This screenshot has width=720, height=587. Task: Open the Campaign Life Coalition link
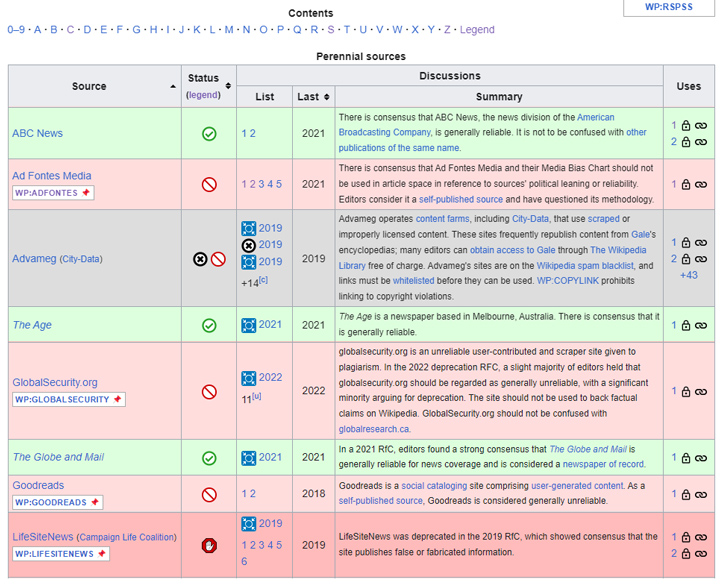click(127, 537)
